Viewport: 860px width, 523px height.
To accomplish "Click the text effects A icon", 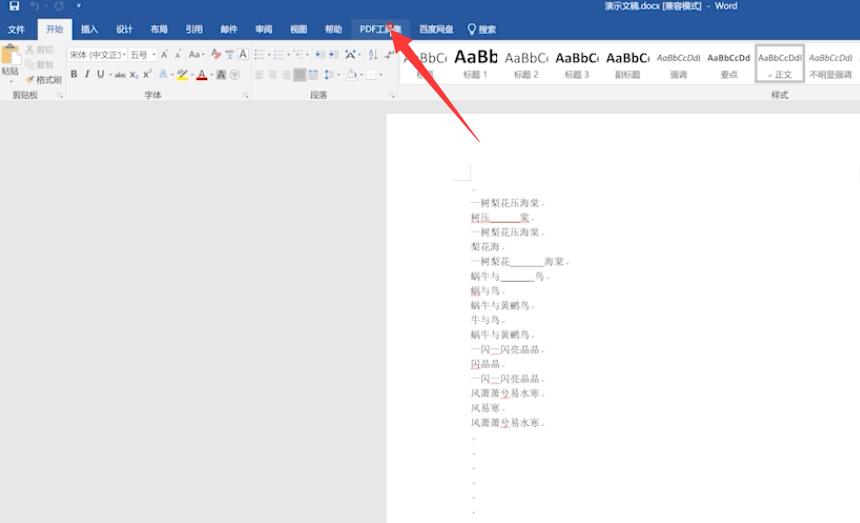I will pyautogui.click(x=163, y=74).
